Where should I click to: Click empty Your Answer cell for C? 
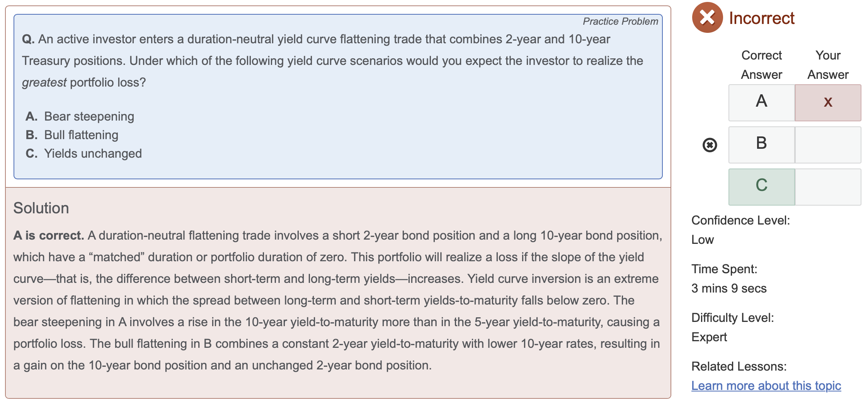pyautogui.click(x=828, y=187)
